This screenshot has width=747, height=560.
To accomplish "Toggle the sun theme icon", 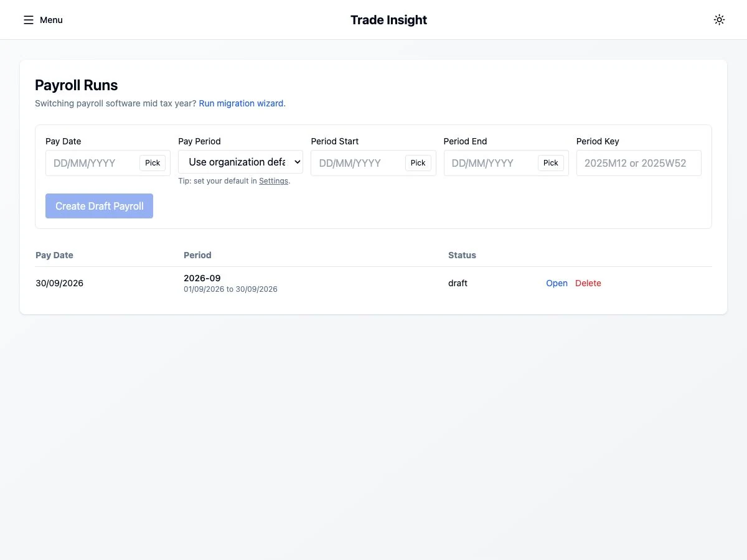I will [x=719, y=20].
